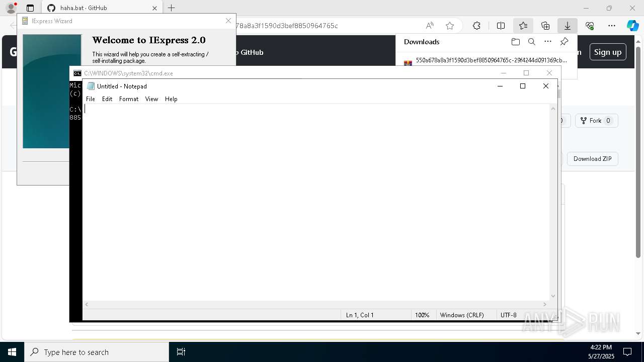The image size is (644, 362).
Task: Click the Notepad title bar icon
Action: [91, 86]
